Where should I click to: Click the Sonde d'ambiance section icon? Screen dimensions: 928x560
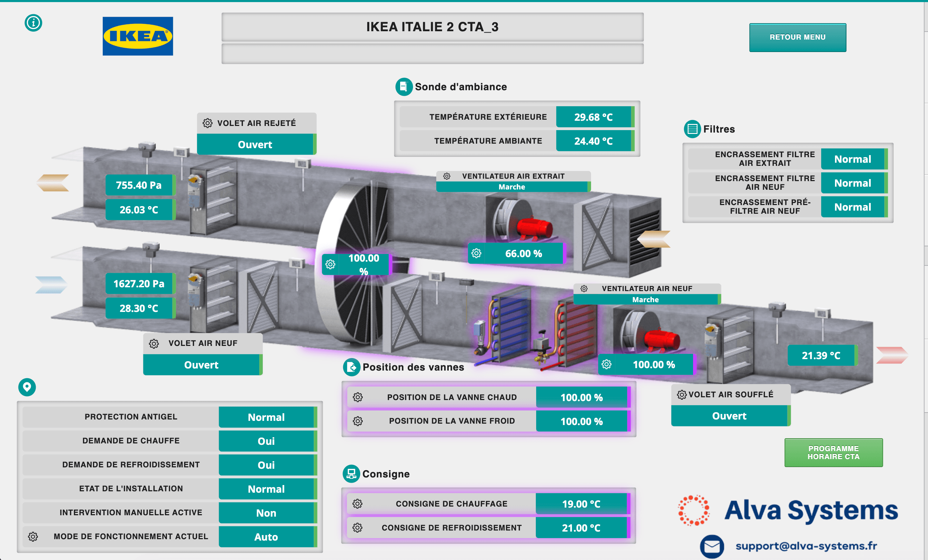click(404, 87)
